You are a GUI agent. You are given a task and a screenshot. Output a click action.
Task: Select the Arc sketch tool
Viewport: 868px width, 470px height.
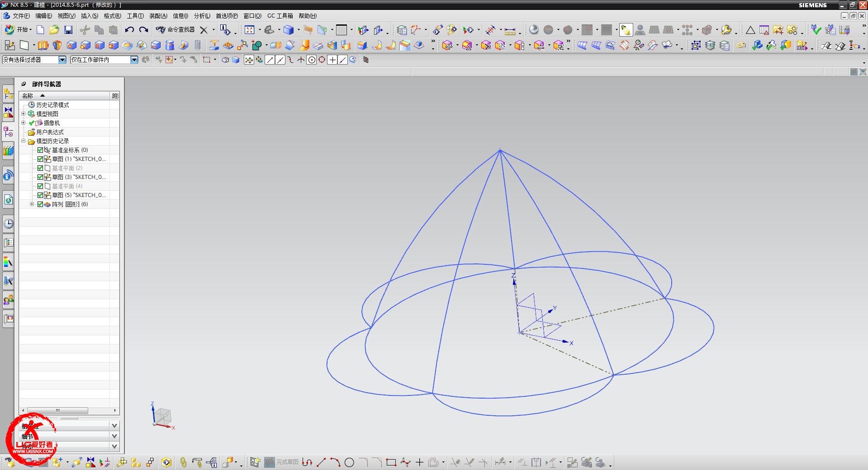[335, 462]
